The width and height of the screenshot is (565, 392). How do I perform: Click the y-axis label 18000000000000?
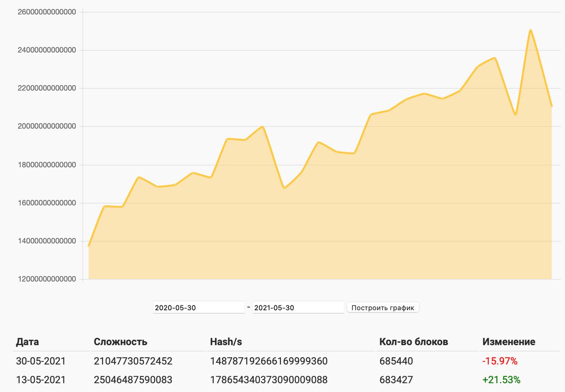click(47, 165)
